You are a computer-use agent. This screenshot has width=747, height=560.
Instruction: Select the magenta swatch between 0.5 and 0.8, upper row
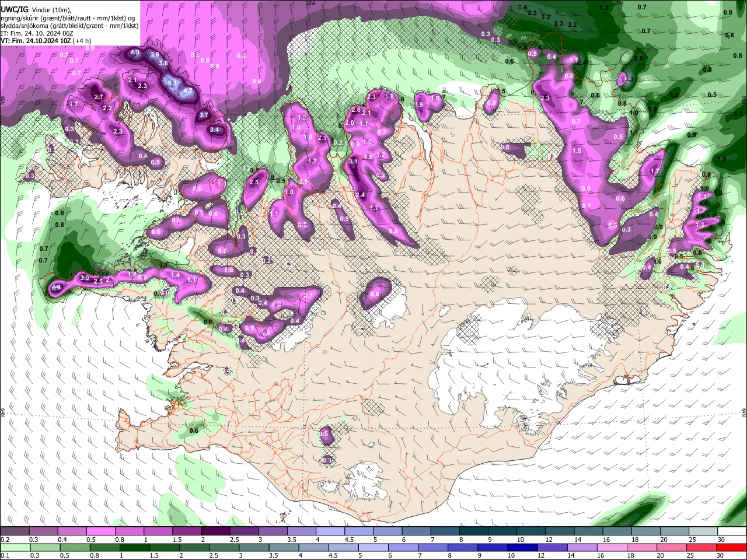[x=101, y=531]
